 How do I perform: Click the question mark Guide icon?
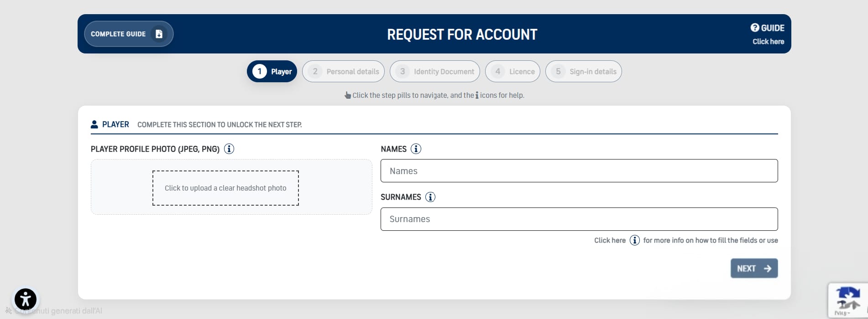click(x=755, y=28)
